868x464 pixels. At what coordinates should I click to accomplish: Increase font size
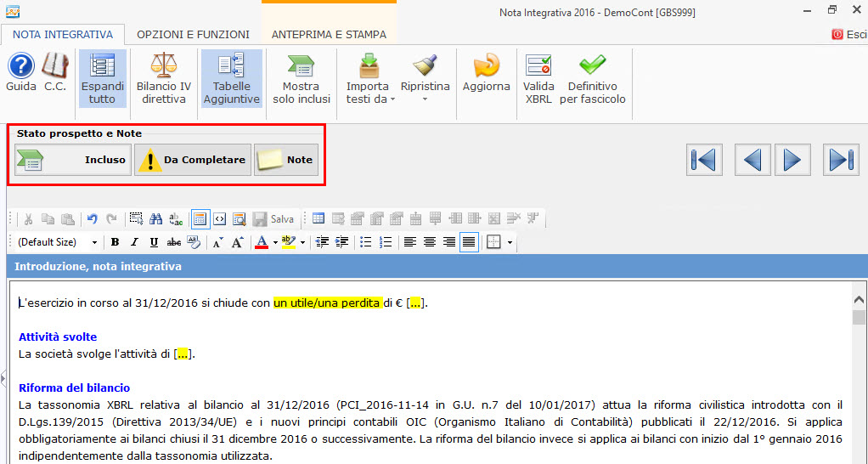tap(238, 242)
